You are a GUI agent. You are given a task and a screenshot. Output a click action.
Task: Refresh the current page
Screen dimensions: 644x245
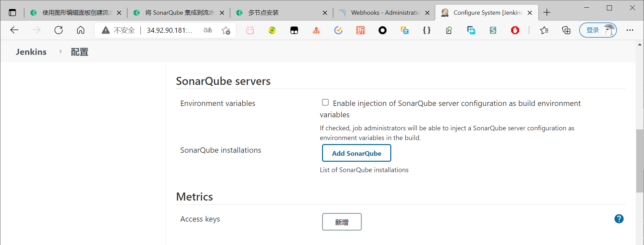click(59, 30)
